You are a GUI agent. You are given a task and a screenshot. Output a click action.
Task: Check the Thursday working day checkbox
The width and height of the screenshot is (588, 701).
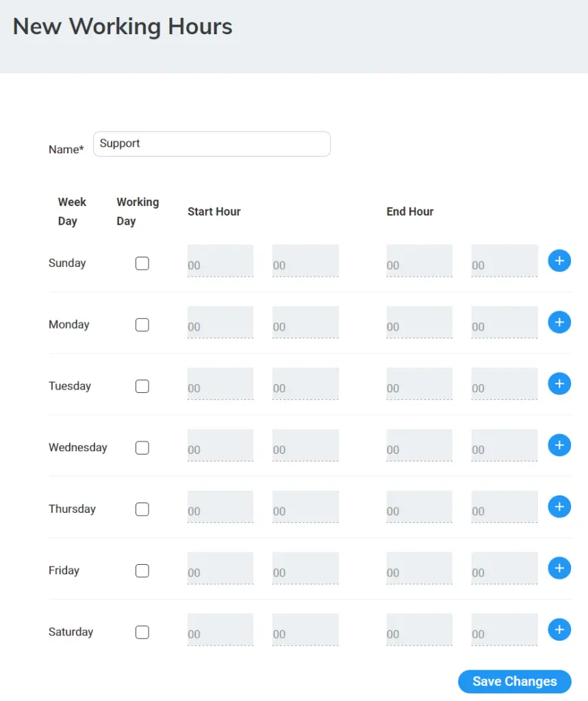point(142,509)
